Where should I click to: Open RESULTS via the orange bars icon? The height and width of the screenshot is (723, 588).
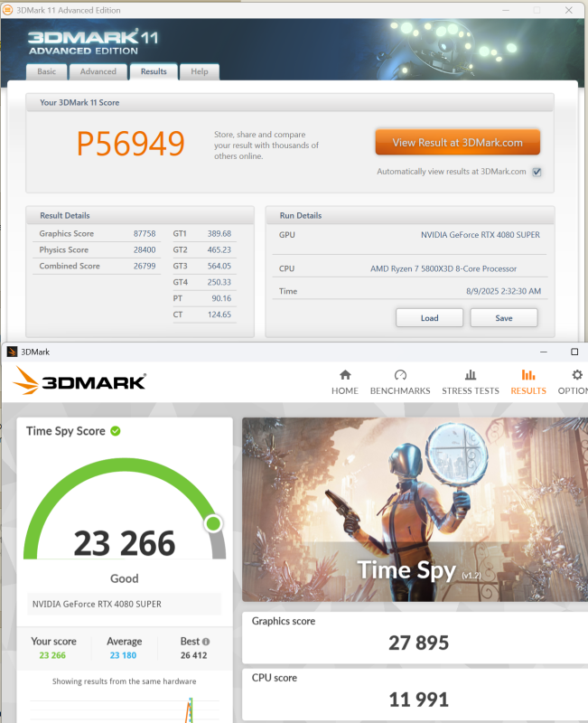528,374
